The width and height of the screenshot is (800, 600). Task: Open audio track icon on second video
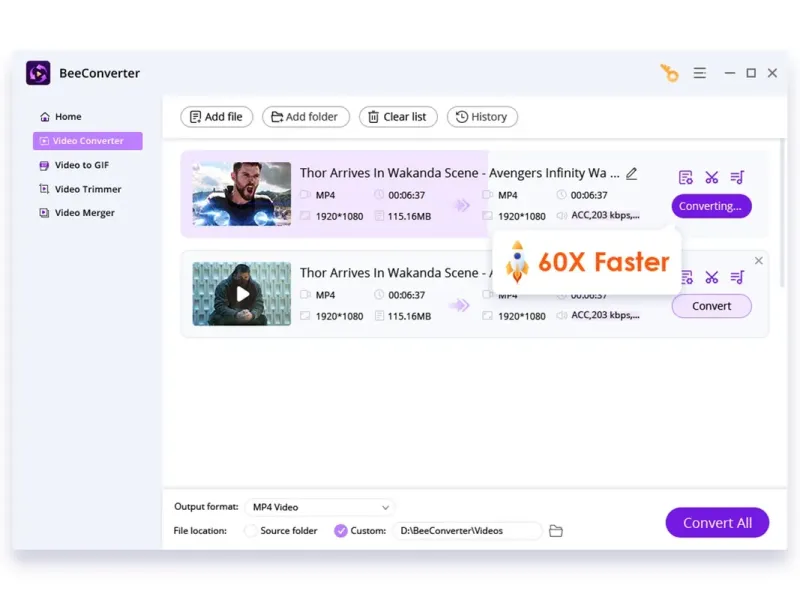click(737, 277)
